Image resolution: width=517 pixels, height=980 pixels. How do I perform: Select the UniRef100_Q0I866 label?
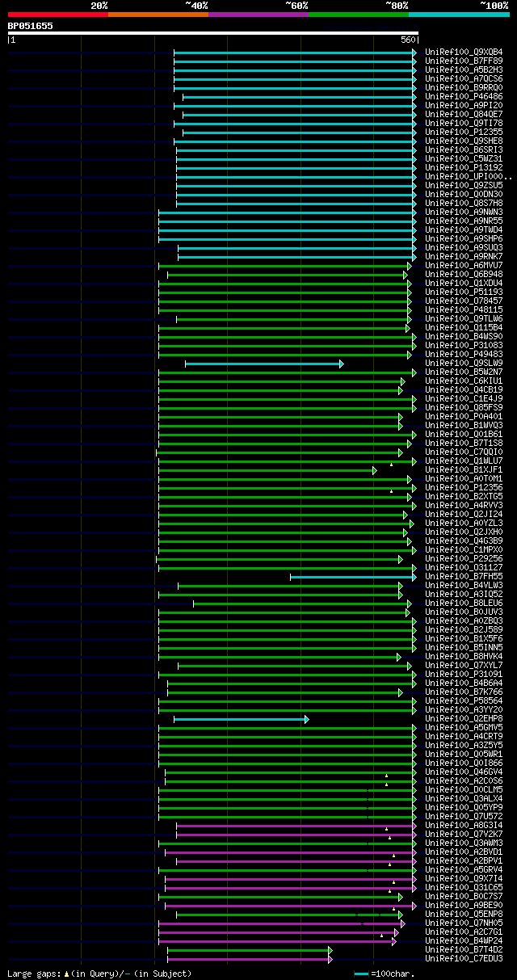464,763
